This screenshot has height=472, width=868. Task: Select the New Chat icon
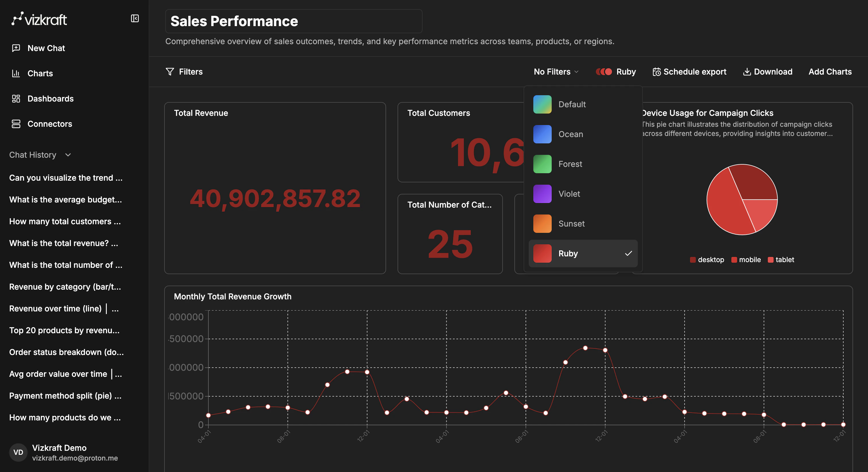[x=16, y=48]
